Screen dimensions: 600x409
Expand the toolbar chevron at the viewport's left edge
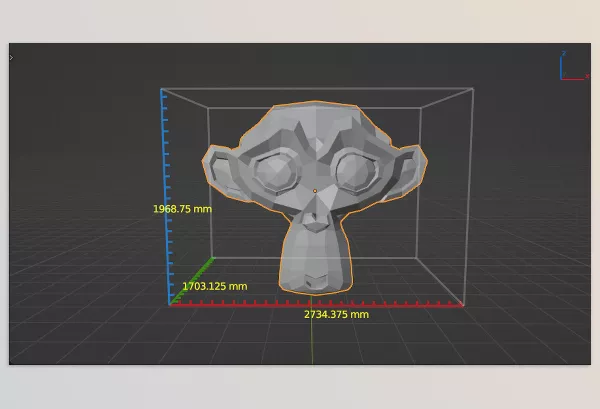[11, 57]
